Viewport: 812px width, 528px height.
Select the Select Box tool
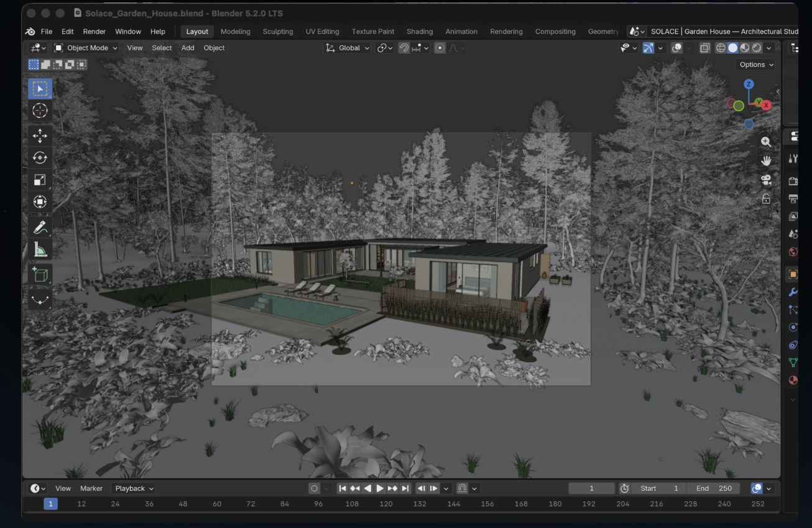(40, 89)
